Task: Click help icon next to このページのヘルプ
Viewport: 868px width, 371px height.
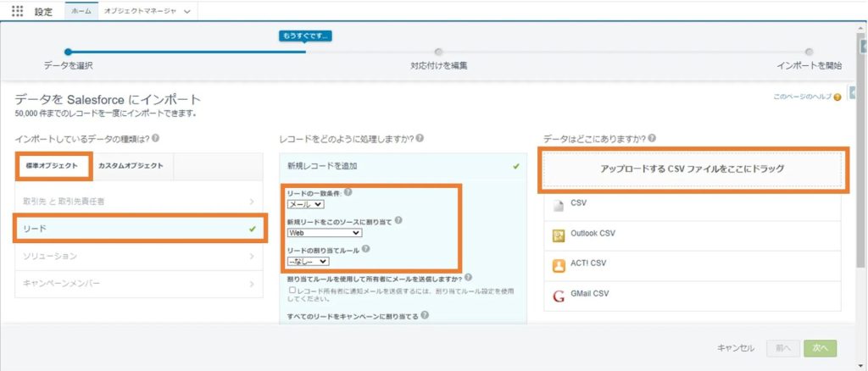Action: pyautogui.click(x=837, y=97)
